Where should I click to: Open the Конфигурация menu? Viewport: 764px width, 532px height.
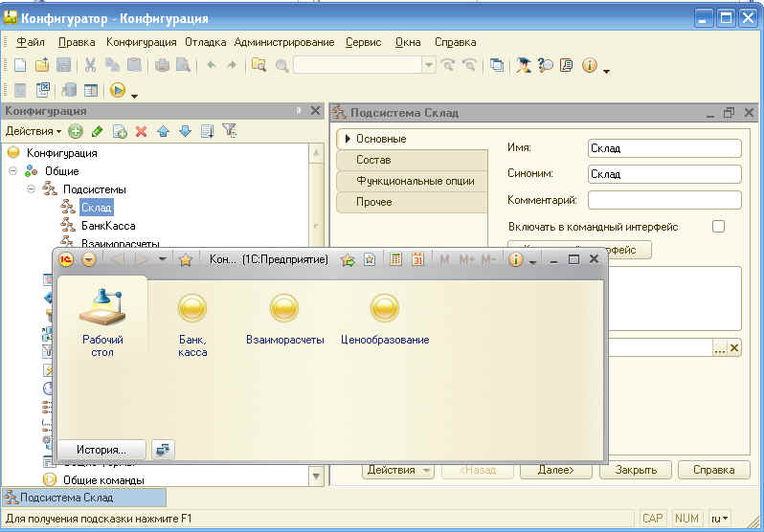tap(142, 42)
